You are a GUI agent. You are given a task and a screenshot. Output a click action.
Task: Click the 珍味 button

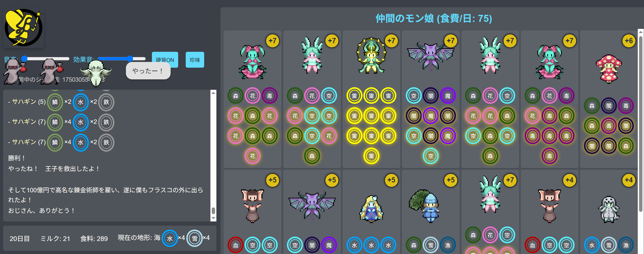[195, 60]
